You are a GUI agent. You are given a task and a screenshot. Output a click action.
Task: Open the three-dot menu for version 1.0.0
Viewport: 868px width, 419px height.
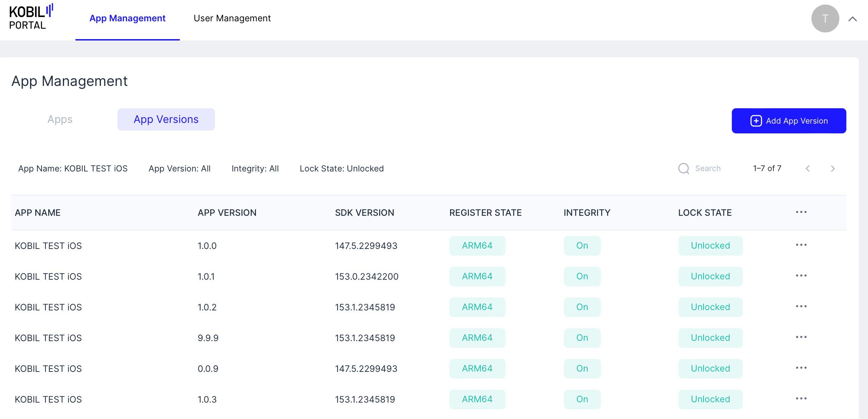pyautogui.click(x=801, y=245)
